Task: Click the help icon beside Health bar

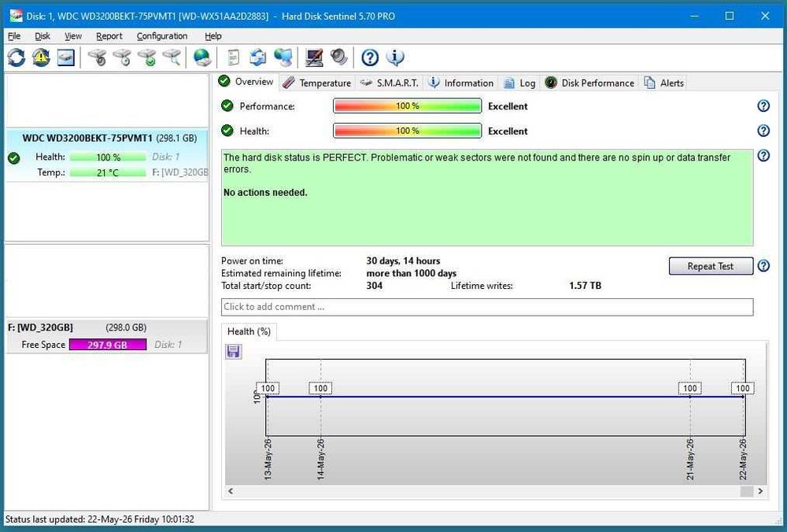Action: [x=763, y=131]
